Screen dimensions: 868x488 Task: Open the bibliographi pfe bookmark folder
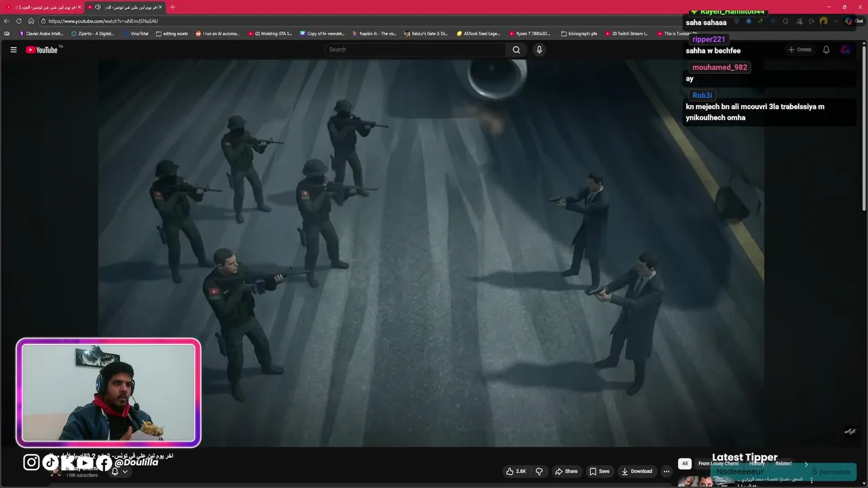tap(579, 33)
